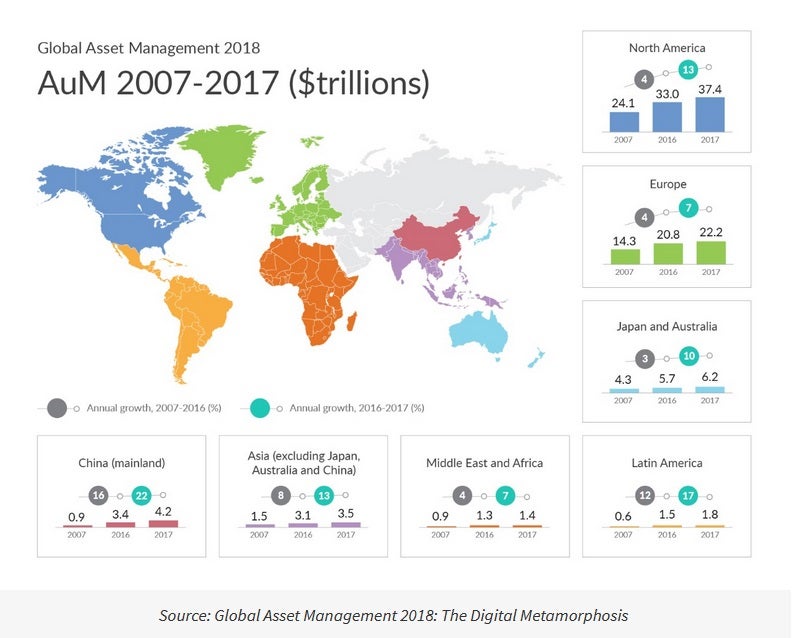Click the gray 12 badge in Latin America panel
Screen dimensions: 799x638
click(646, 495)
